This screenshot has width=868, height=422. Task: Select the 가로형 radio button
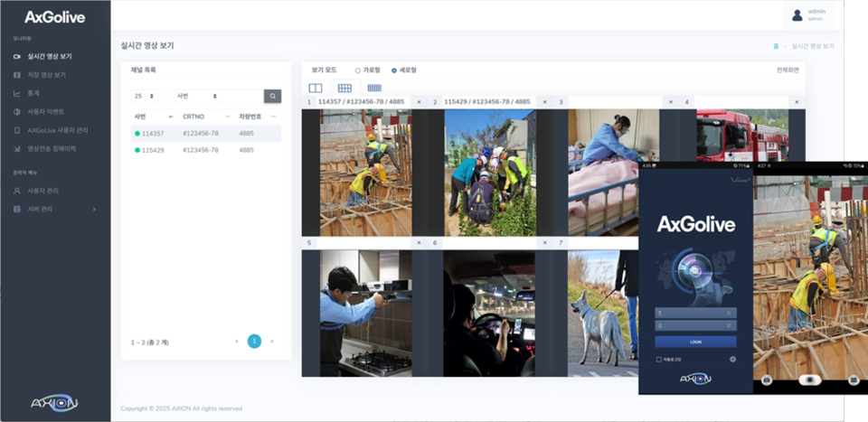coord(358,70)
